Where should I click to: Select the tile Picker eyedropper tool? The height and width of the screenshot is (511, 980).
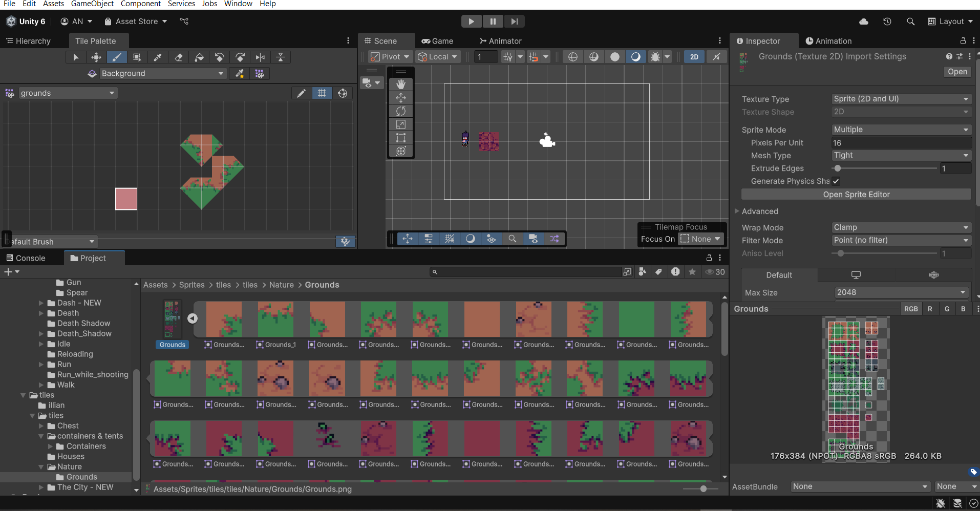(158, 57)
